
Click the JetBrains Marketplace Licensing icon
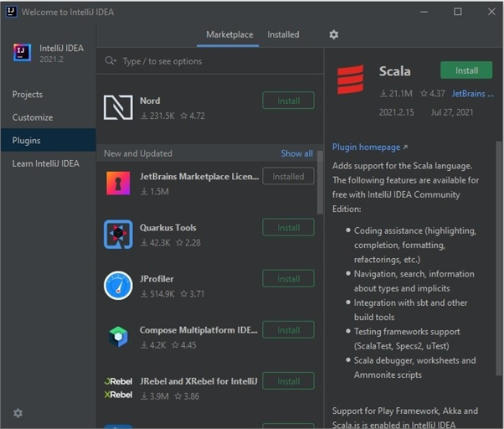[118, 183]
